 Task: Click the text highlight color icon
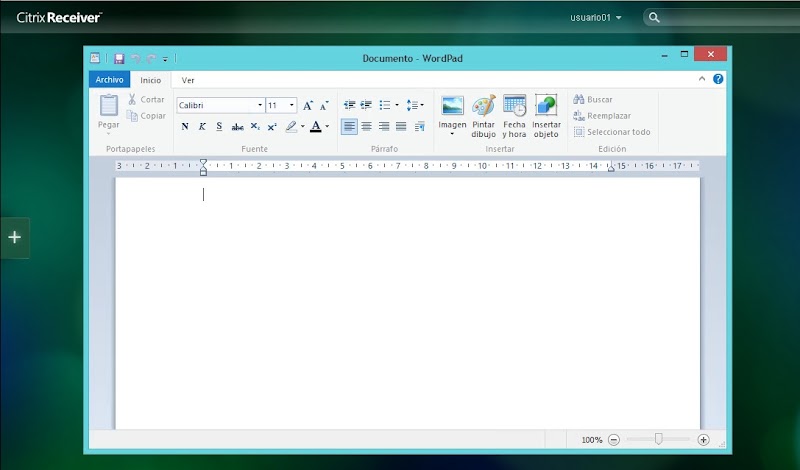[291, 127]
